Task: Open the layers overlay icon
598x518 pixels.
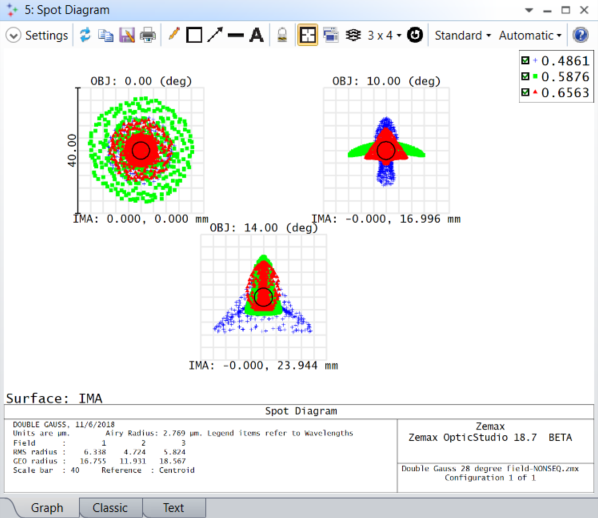Action: coord(353,35)
